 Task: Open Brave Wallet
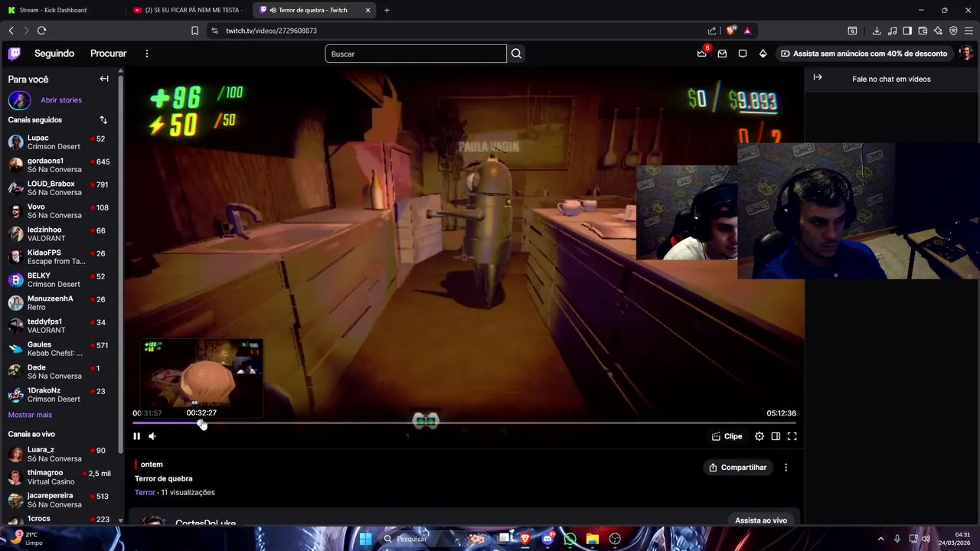pyautogui.click(x=923, y=31)
